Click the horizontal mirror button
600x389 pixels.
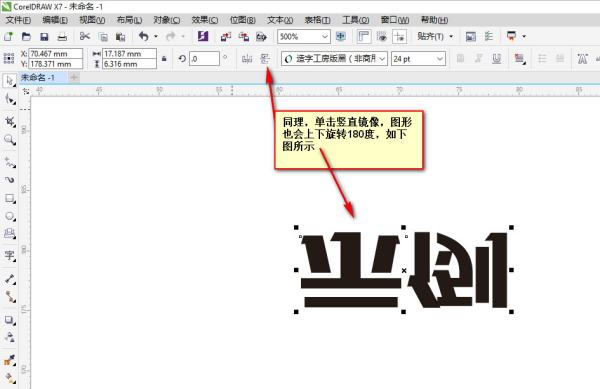[x=247, y=59]
